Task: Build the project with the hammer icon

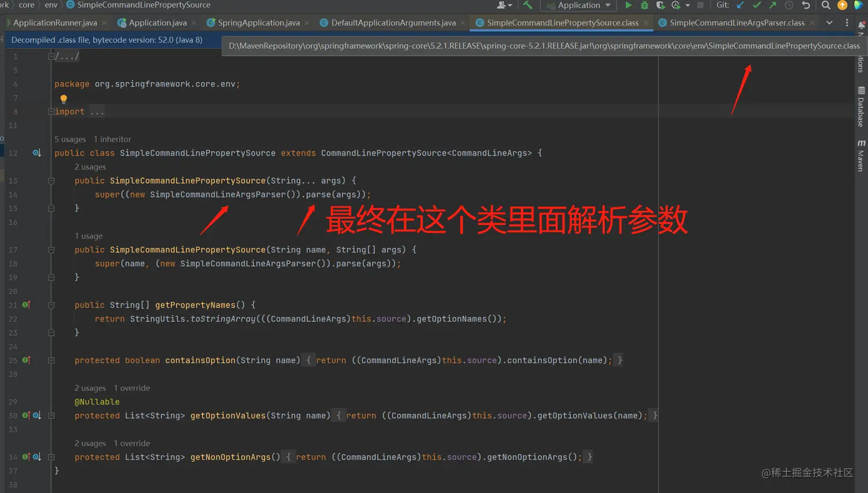Action: (x=528, y=5)
